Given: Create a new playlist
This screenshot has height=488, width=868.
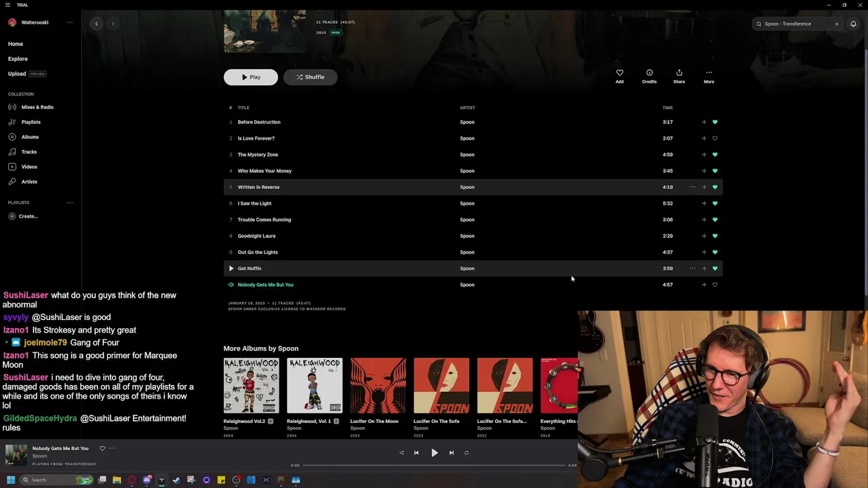Looking at the screenshot, I should tap(23, 216).
